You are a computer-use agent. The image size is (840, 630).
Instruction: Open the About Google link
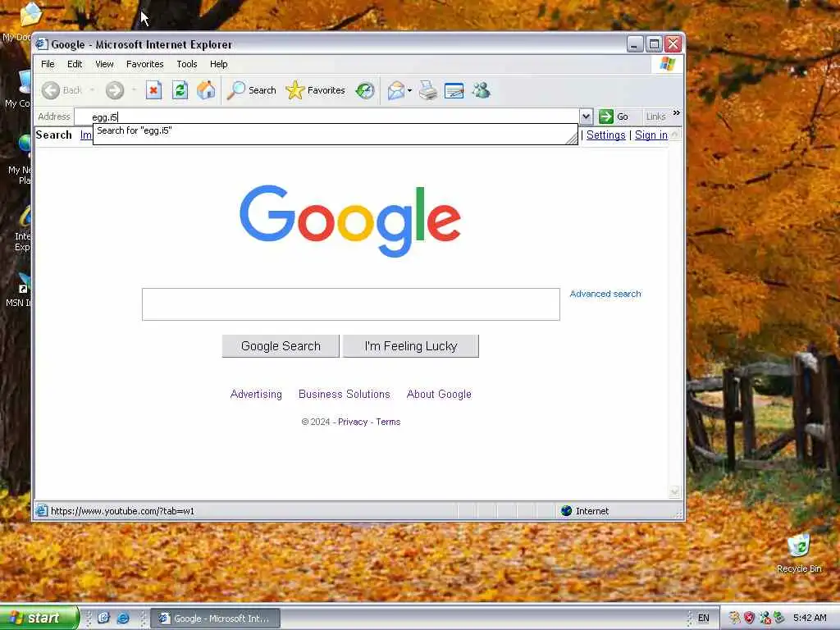pyautogui.click(x=440, y=394)
